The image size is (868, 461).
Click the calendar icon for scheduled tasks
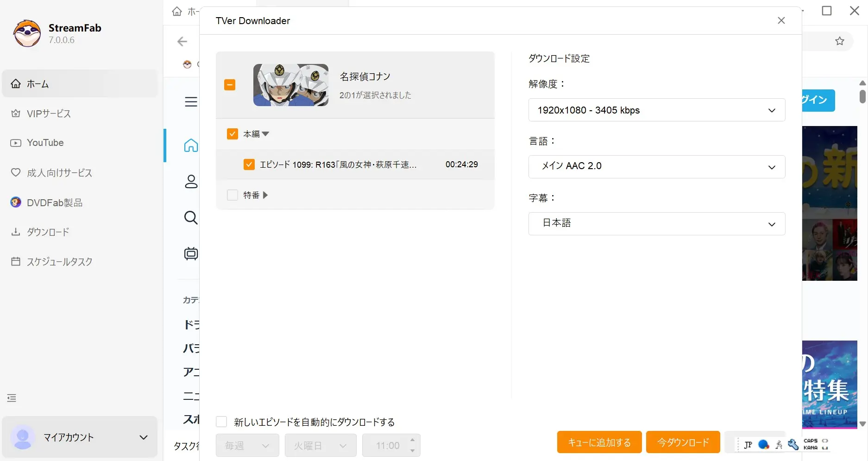tap(16, 261)
